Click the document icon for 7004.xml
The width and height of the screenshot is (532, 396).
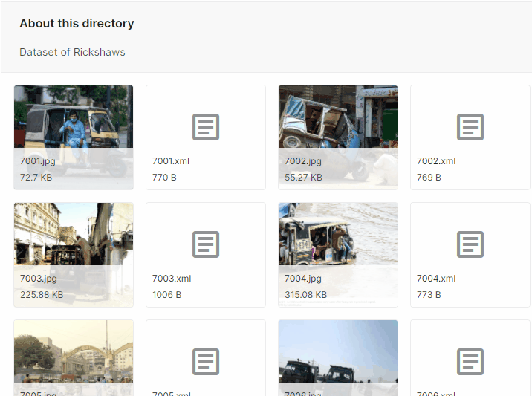click(470, 244)
